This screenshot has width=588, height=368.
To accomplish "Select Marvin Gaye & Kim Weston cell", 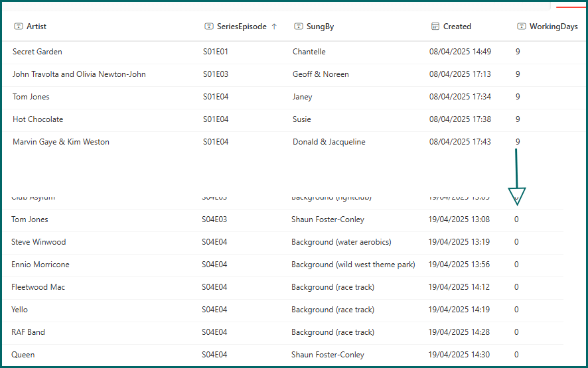I will pyautogui.click(x=61, y=142).
